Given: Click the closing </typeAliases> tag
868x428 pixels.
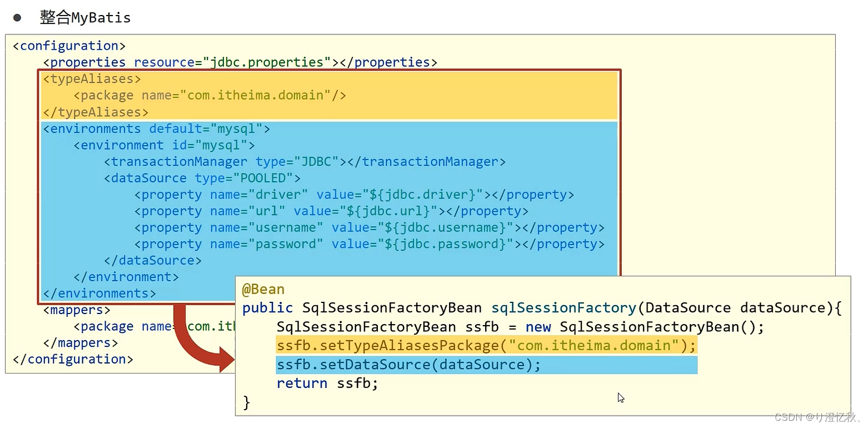Looking at the screenshot, I should tap(96, 112).
